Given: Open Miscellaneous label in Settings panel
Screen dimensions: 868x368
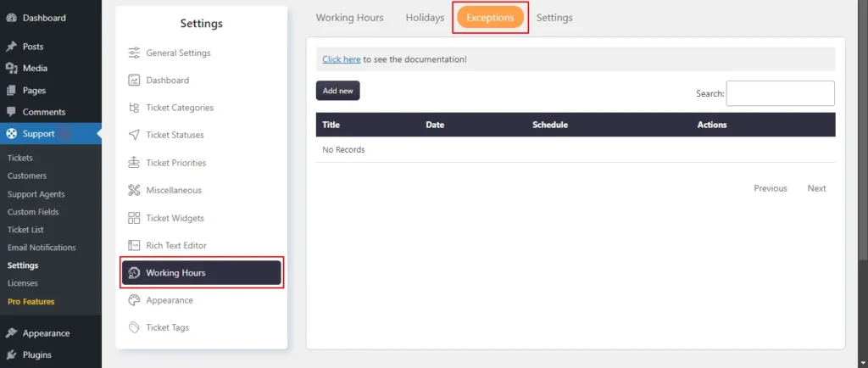Looking at the screenshot, I should coord(174,190).
